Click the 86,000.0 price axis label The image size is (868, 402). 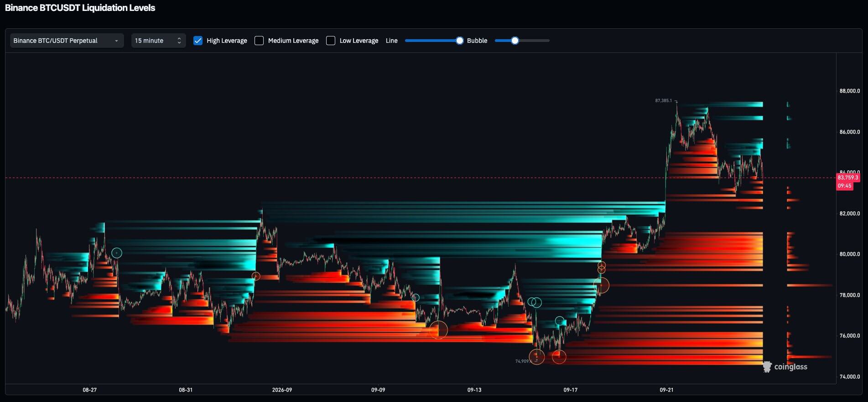pyautogui.click(x=849, y=132)
